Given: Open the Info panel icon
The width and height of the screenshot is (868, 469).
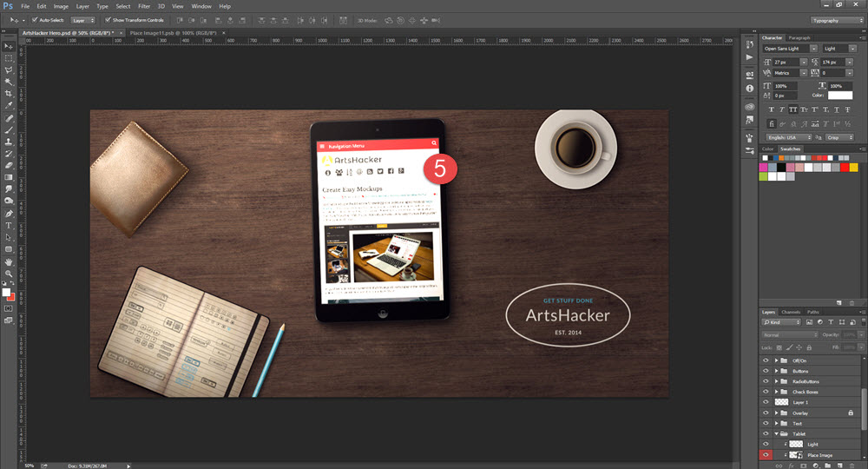Looking at the screenshot, I should [x=750, y=88].
